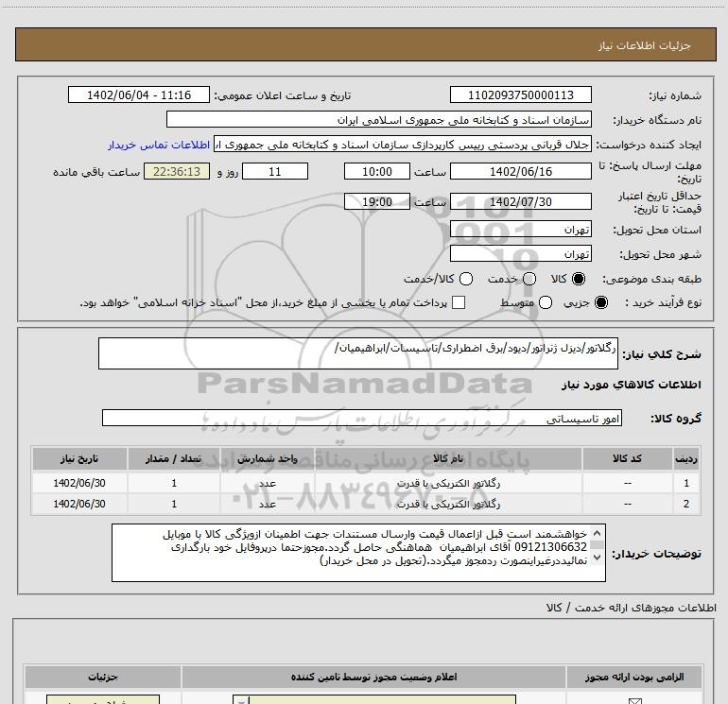Click the الزامی بودن ارائه مجوز column header
This screenshot has height=704, width=728.
[x=634, y=678]
